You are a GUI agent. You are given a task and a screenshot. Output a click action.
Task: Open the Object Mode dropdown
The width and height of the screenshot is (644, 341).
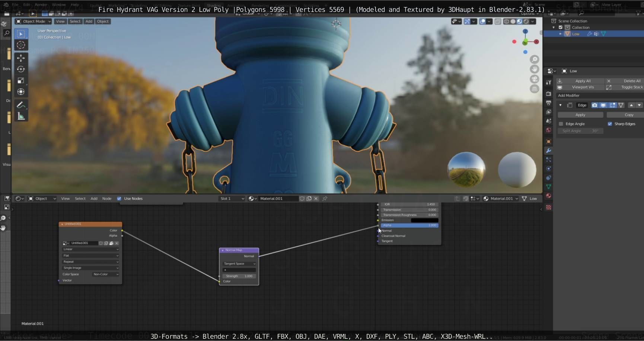[x=33, y=22]
